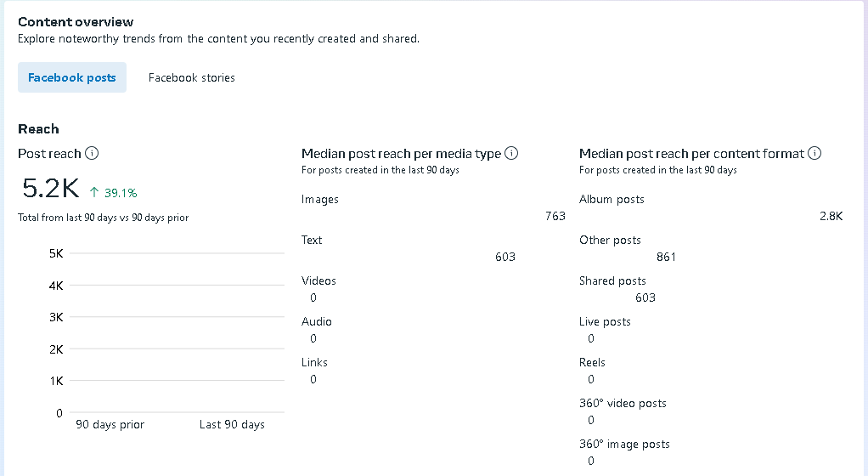Select the Images media type row
Viewport: 868px width, 476px height.
[433, 207]
